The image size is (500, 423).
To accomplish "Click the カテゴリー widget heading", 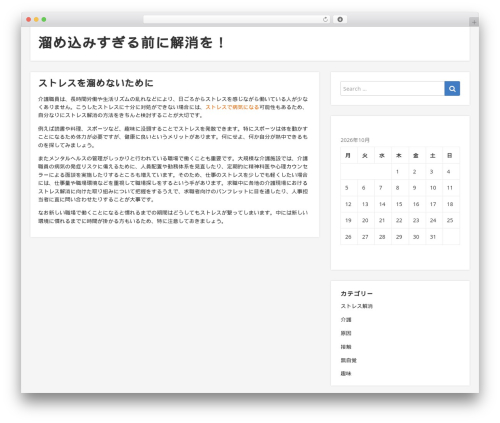I will click(357, 293).
